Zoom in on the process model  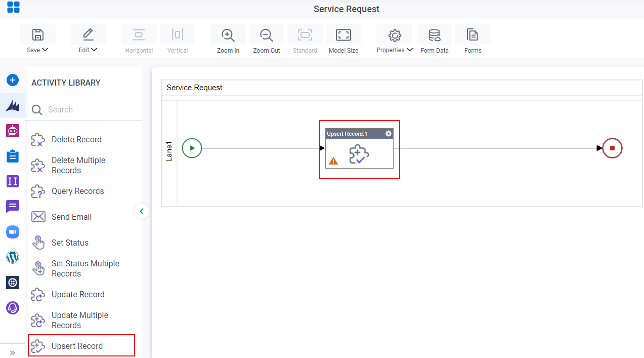click(228, 34)
